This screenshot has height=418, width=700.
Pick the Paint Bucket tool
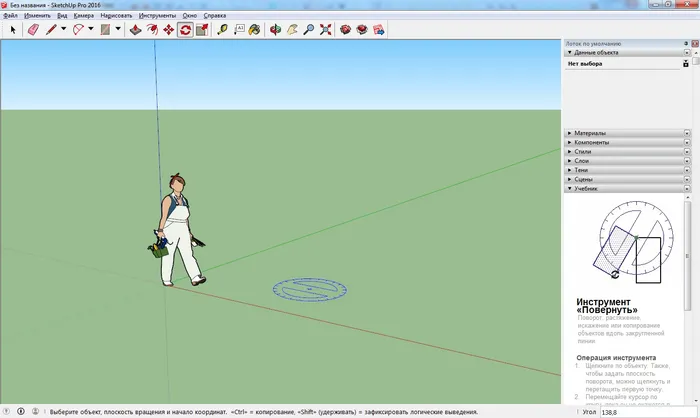254,30
